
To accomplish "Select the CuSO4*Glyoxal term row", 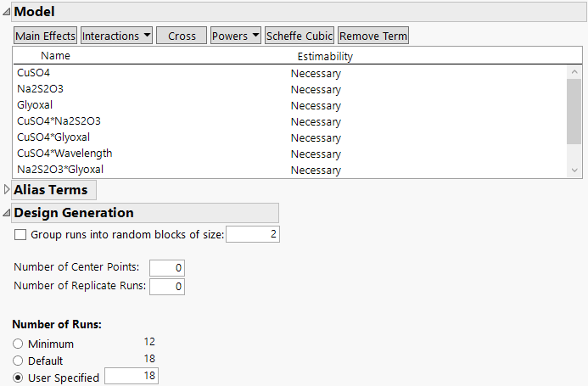I will click(x=53, y=137).
